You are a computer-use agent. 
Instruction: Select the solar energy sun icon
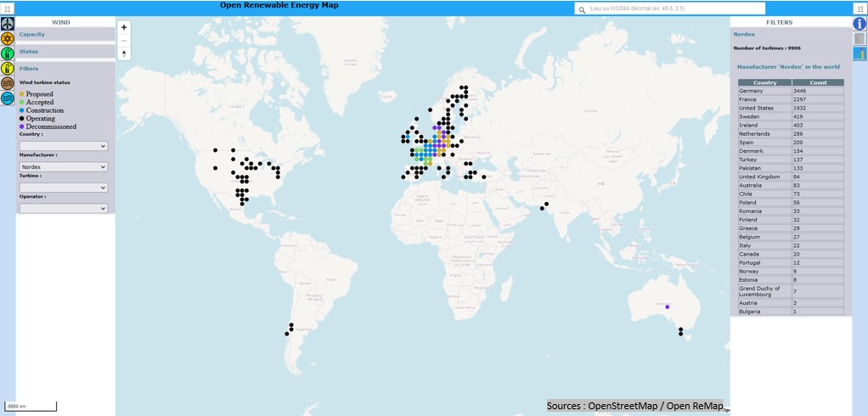pyautogui.click(x=7, y=39)
